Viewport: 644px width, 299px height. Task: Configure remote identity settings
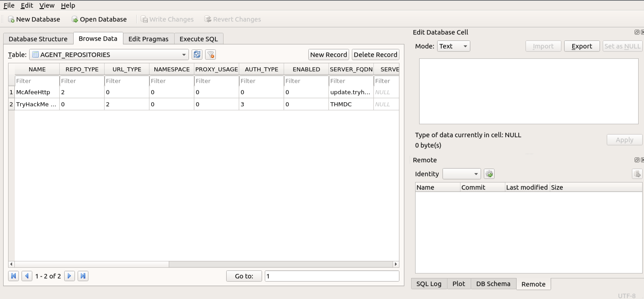pos(489,173)
